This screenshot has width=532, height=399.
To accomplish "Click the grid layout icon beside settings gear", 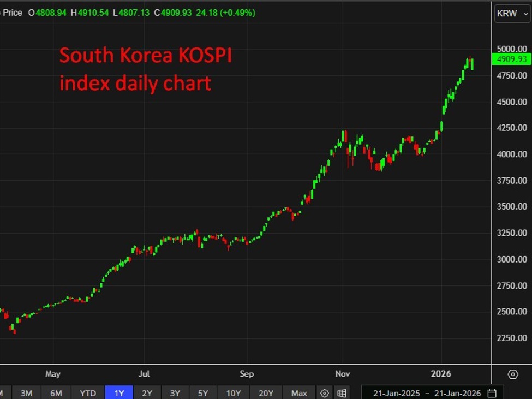I will click(342, 392).
